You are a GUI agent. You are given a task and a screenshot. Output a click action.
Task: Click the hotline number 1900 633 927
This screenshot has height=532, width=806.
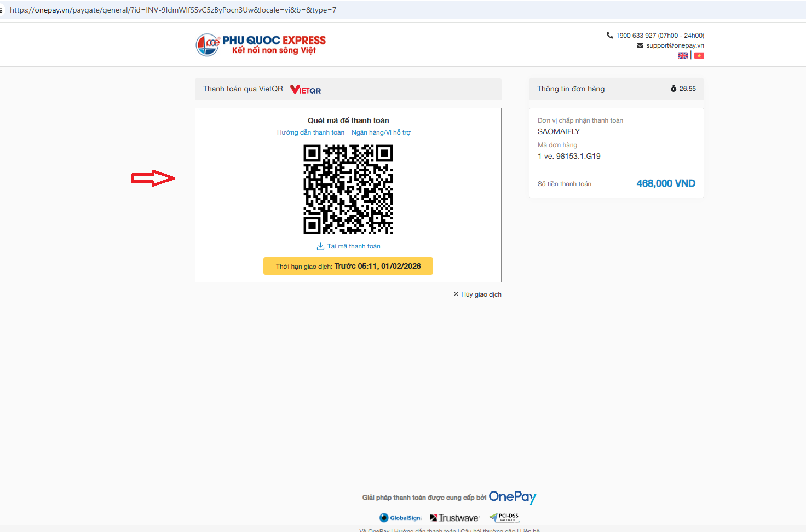(636, 36)
